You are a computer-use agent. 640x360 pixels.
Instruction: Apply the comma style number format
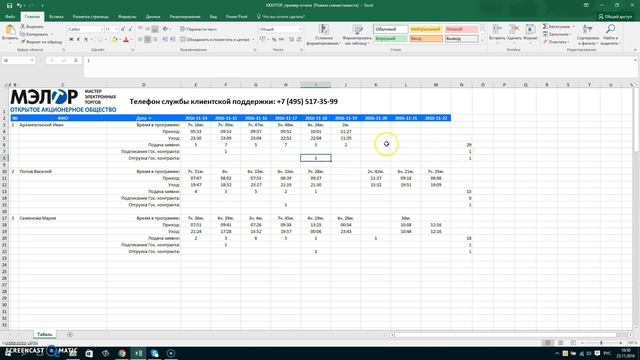pos(282,40)
